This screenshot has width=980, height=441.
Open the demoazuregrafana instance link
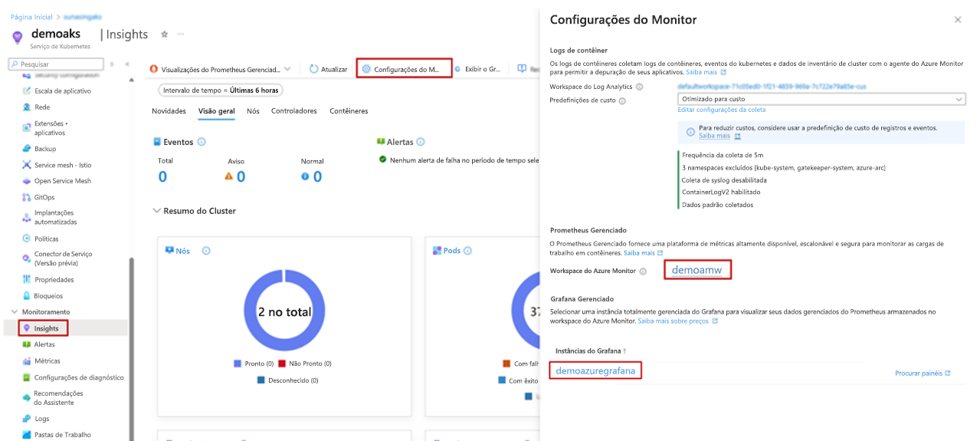click(x=595, y=371)
